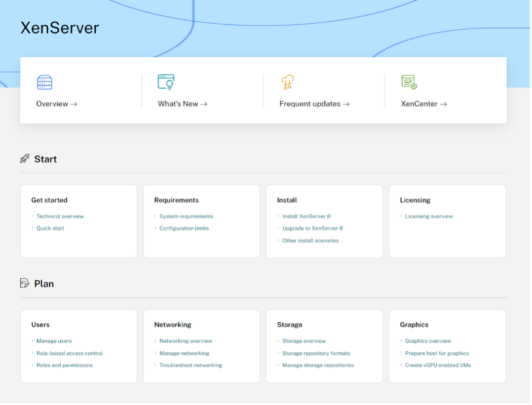Click the Requirements card heading
The image size is (532, 405).
click(x=177, y=200)
